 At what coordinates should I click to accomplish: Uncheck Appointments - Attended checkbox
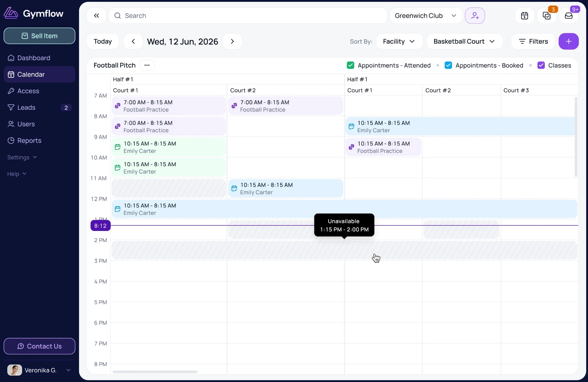[350, 65]
